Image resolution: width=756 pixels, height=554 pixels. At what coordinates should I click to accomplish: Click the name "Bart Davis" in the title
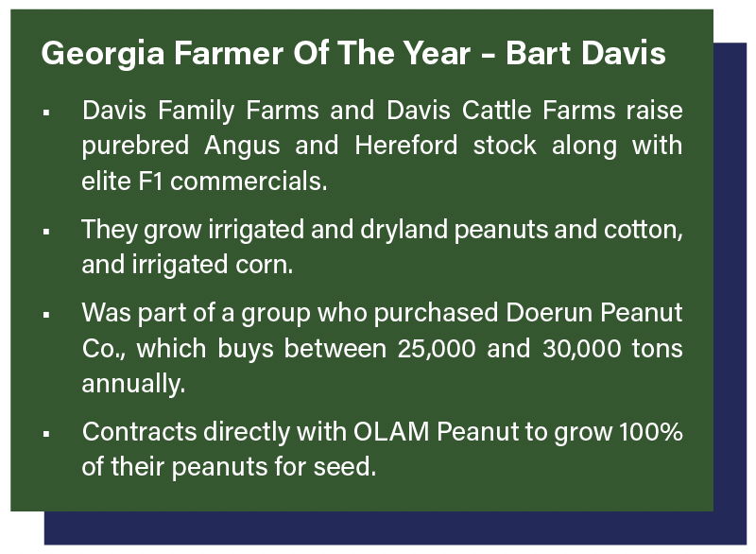pos(586,53)
